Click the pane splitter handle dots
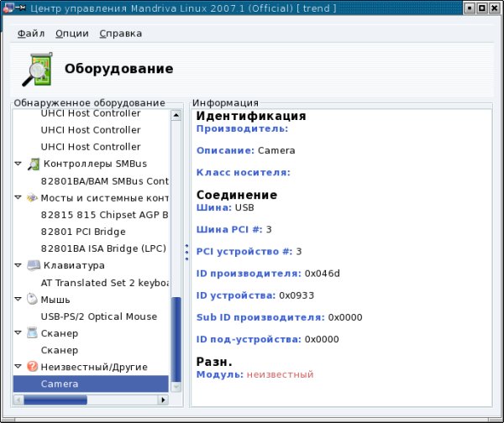 (186, 253)
